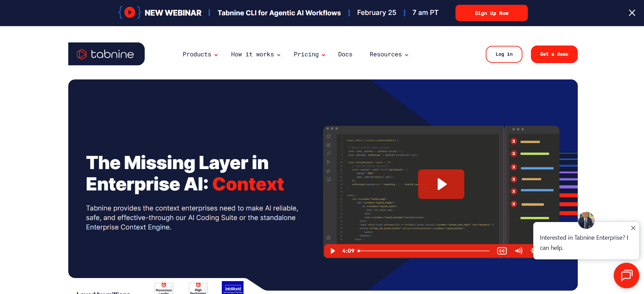Mute the video volume
The height and width of the screenshot is (294, 644).
(x=519, y=251)
